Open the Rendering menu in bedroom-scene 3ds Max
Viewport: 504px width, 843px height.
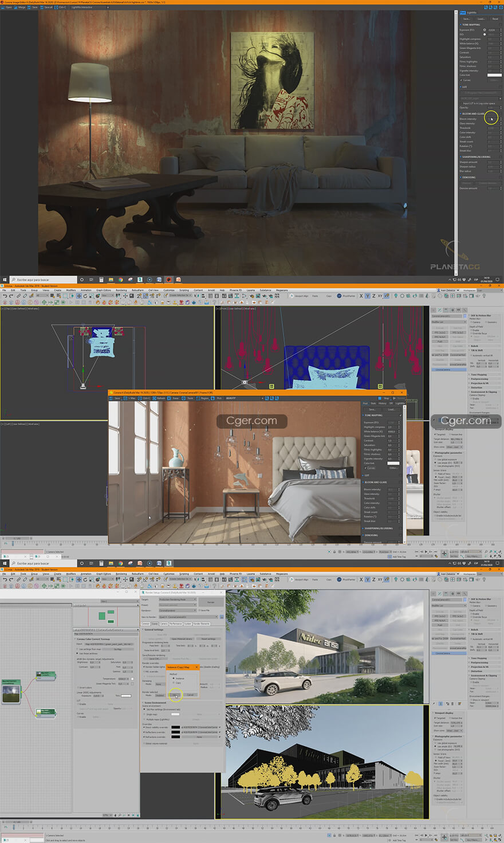pyautogui.click(x=121, y=291)
